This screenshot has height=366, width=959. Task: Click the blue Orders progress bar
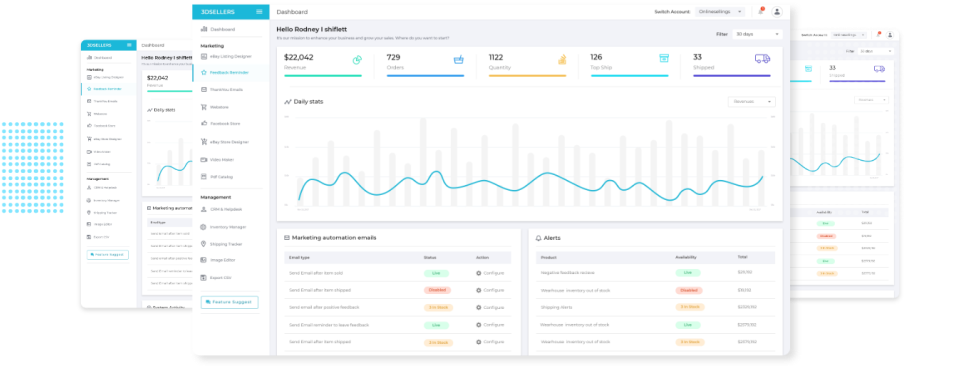click(x=425, y=76)
